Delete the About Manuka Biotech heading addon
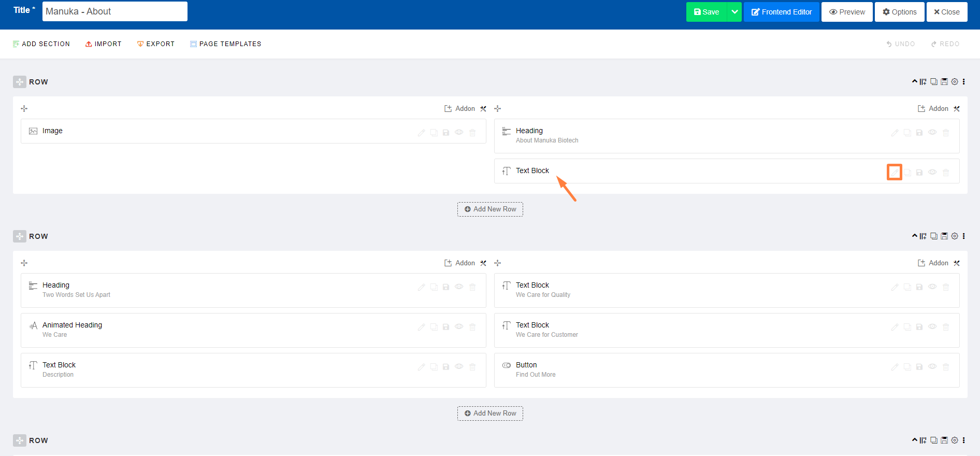Image resolution: width=980 pixels, height=456 pixels. [946, 133]
